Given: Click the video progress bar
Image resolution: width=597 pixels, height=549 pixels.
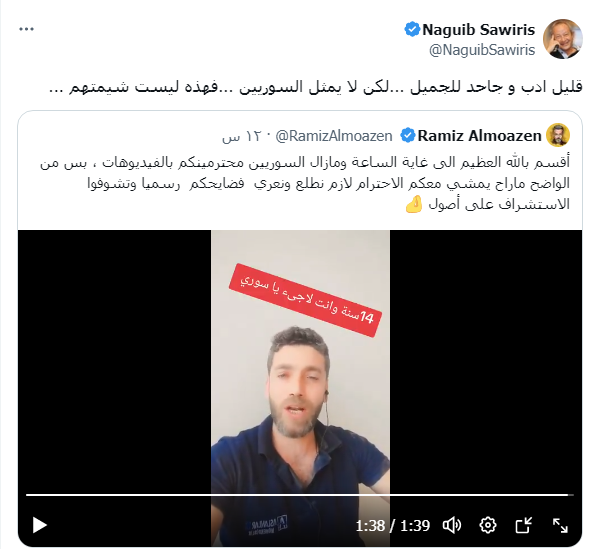Looking at the screenshot, I should tap(300, 495).
